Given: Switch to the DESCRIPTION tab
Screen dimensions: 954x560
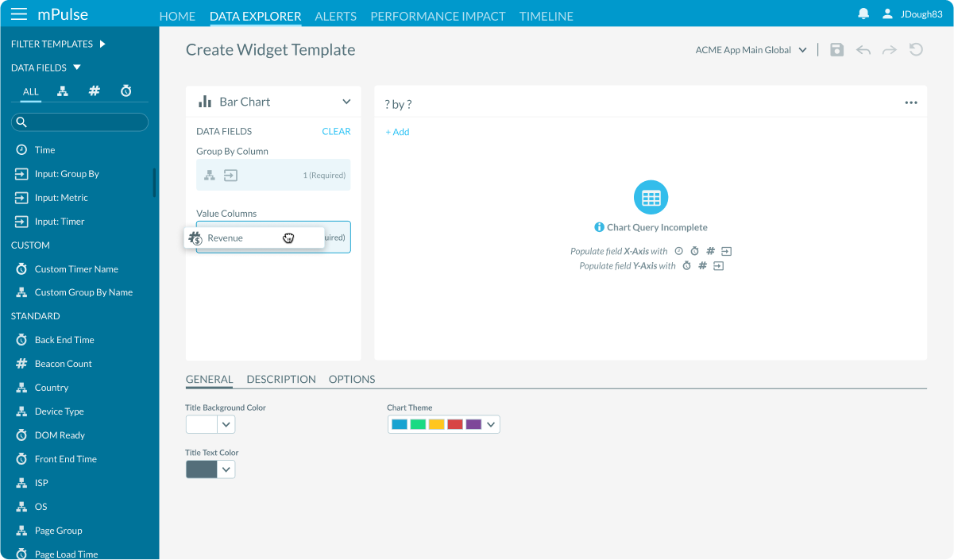Looking at the screenshot, I should (281, 379).
